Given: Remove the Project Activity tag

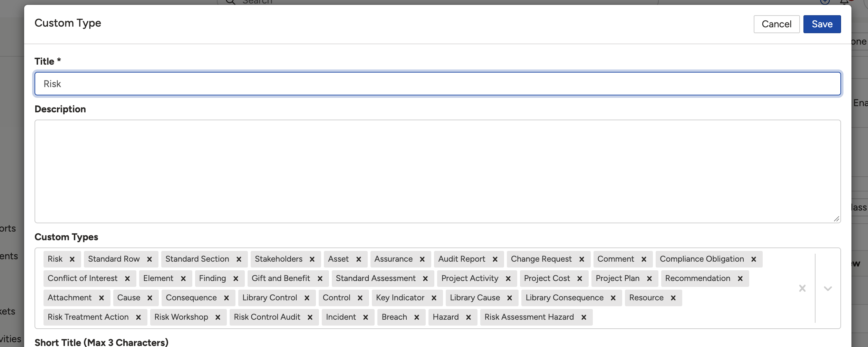Looking at the screenshot, I should point(508,279).
